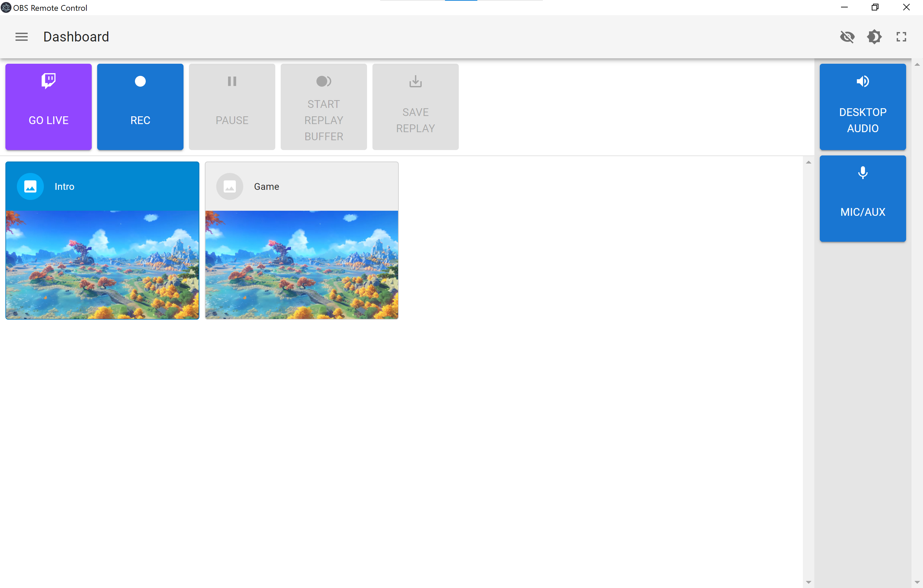
Task: Click scenes panel scroll down arrow
Action: tap(808, 582)
